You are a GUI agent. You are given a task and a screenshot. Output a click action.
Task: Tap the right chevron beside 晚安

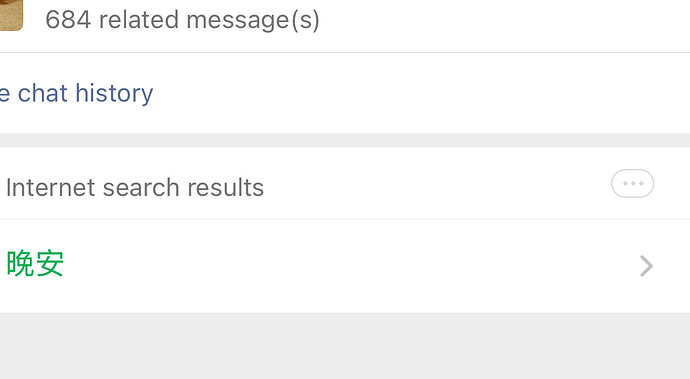pyautogui.click(x=646, y=266)
